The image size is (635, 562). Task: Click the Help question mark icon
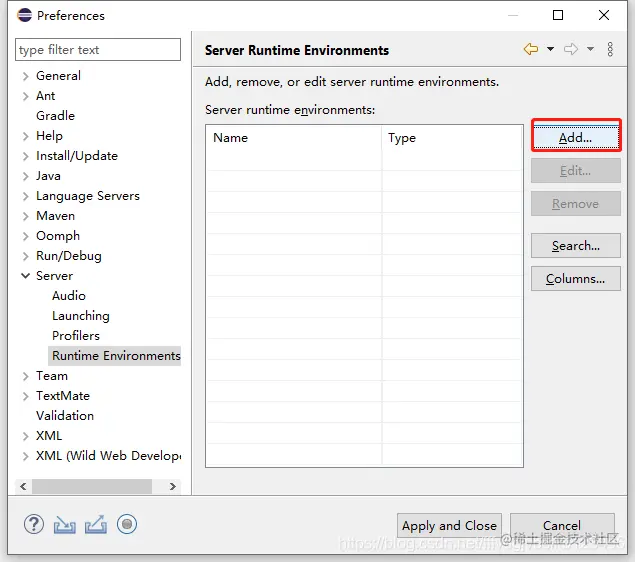pyautogui.click(x=34, y=524)
